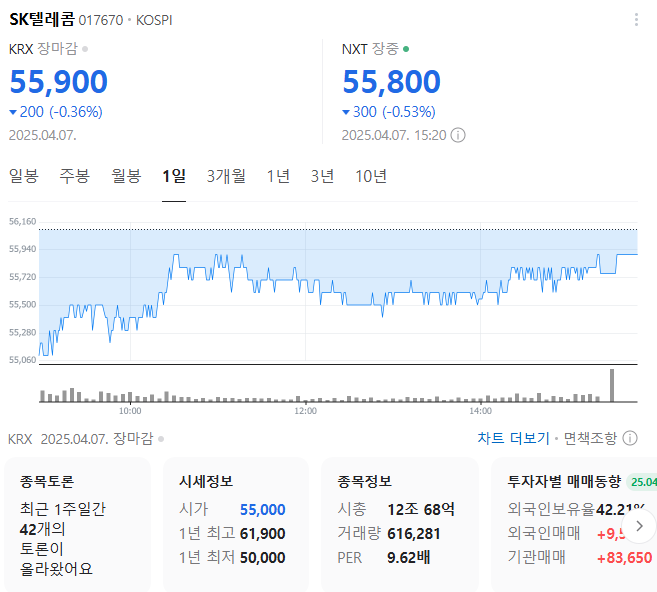Click the KRX price 55,900
Viewport: 657px width, 592px height.
click(59, 82)
